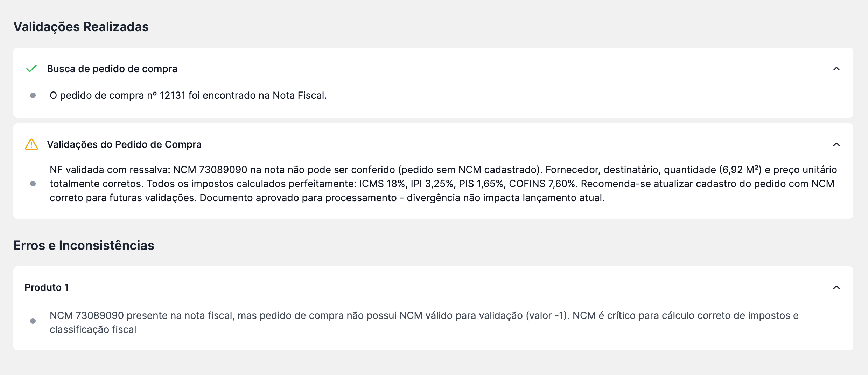Click bullet beside NF validada com ressalva
Viewport: 868px width, 375px height.
(x=33, y=184)
